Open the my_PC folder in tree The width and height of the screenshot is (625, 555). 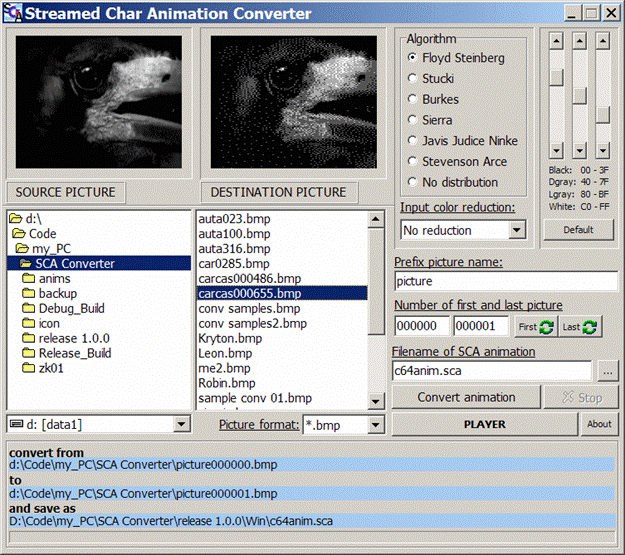pyautogui.click(x=43, y=248)
